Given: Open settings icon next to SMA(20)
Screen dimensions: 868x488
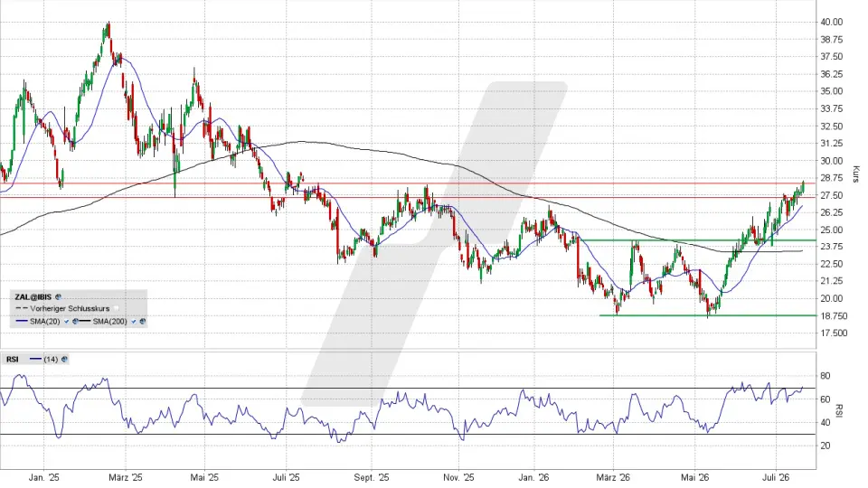Looking at the screenshot, I should pyautogui.click(x=75, y=322).
